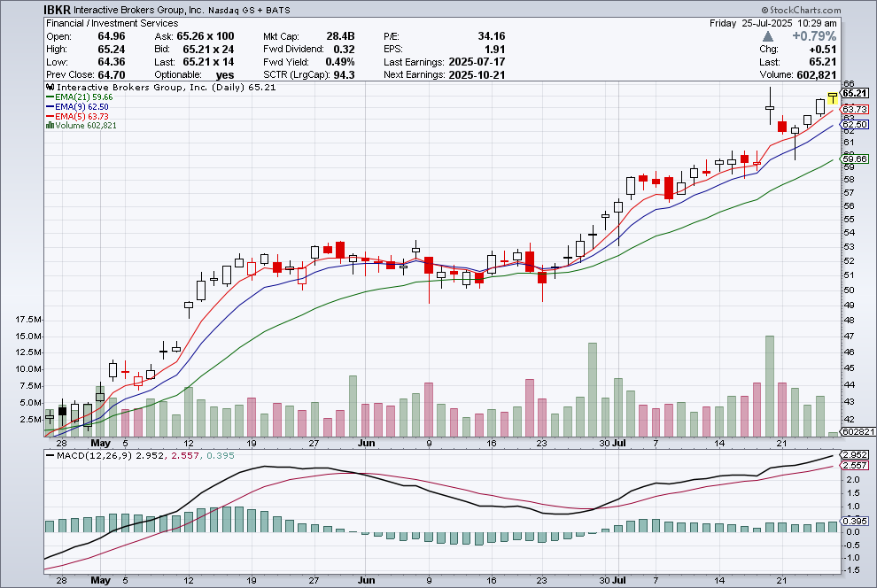Screen dimensions: 877x588
Task: Select the Mkt Cap value 28.4B
Action: pyautogui.click(x=340, y=36)
